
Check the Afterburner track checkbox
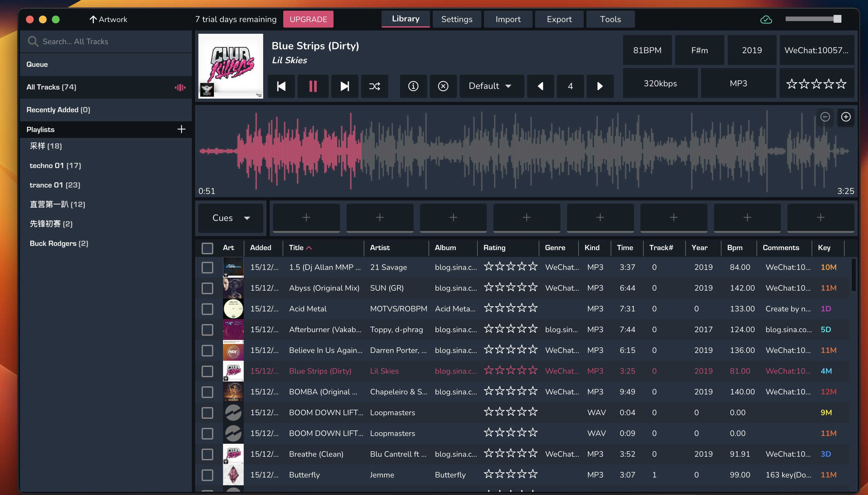click(207, 330)
